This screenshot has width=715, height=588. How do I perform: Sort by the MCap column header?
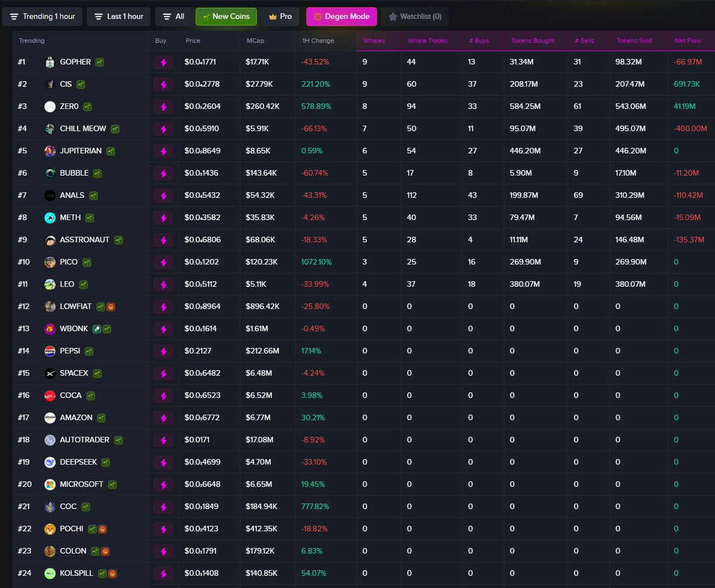coord(255,41)
